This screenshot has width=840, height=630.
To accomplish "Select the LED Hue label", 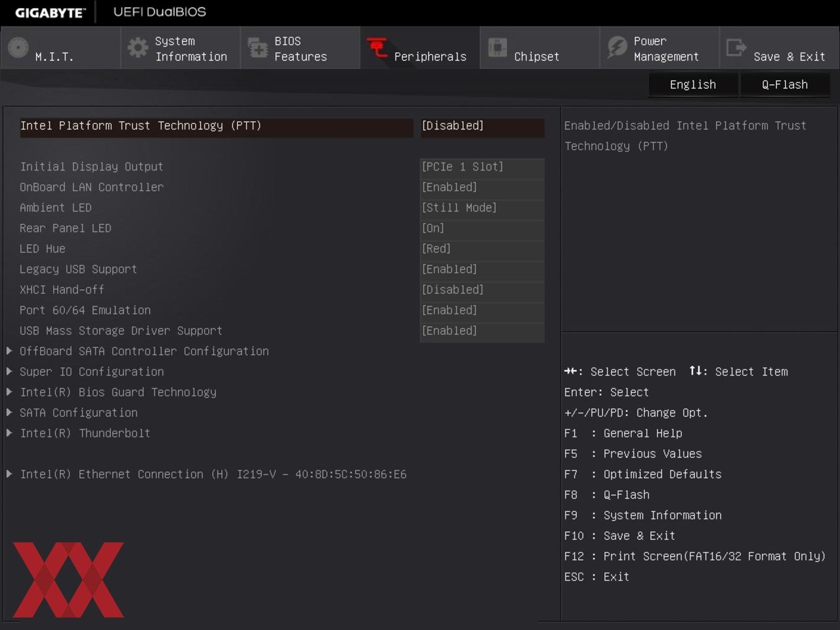I will tap(43, 248).
